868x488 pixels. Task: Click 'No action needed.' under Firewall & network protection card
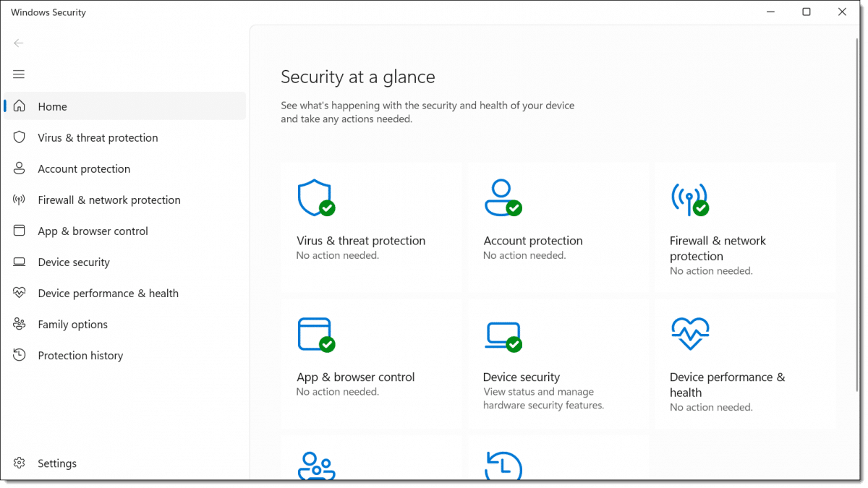[711, 271]
